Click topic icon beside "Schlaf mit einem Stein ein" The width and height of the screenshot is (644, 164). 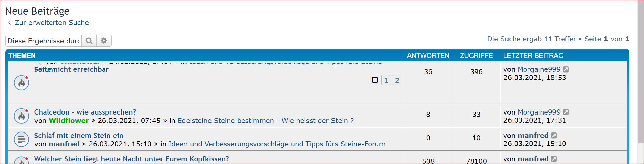(21, 139)
